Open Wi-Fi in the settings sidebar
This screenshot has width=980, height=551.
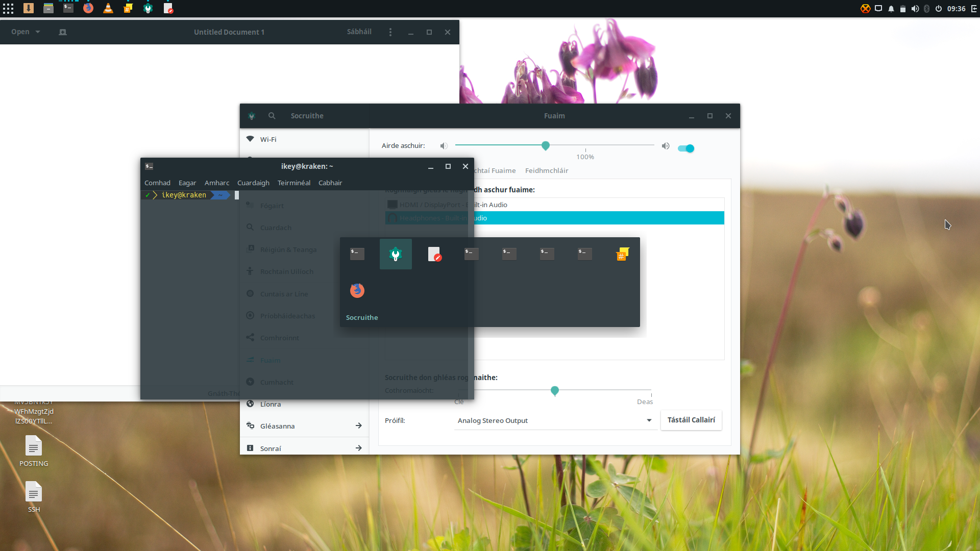(x=304, y=139)
